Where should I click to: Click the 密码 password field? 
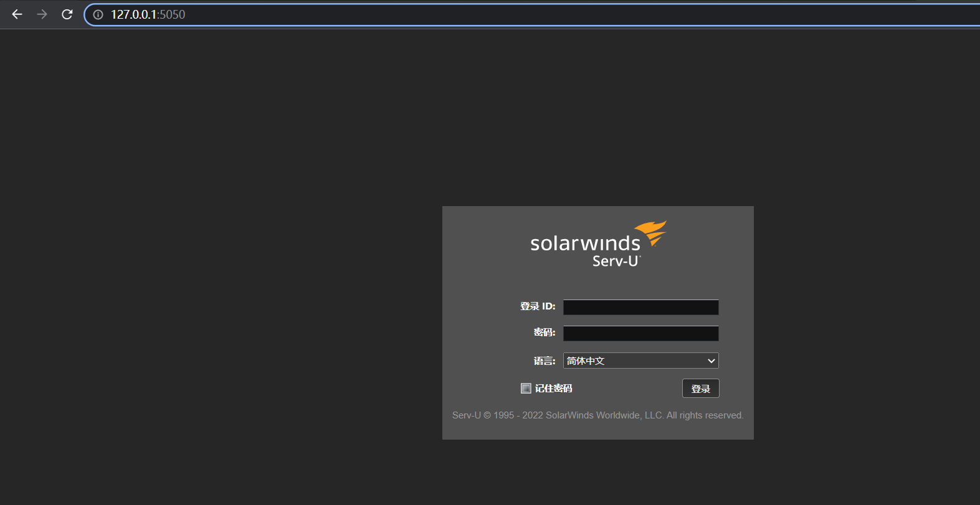[641, 333]
